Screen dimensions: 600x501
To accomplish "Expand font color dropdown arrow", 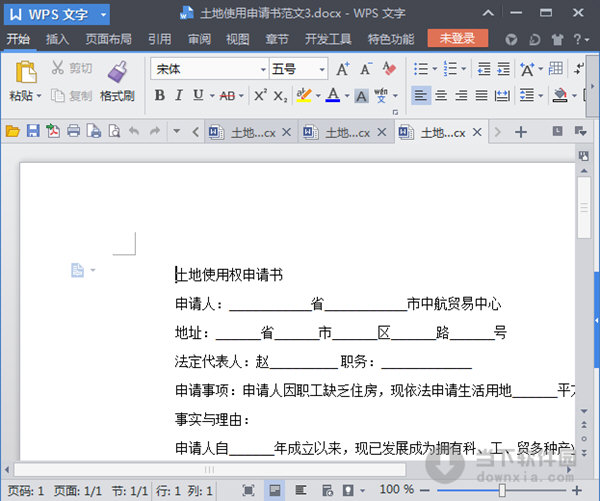I will pyautogui.click(x=347, y=96).
